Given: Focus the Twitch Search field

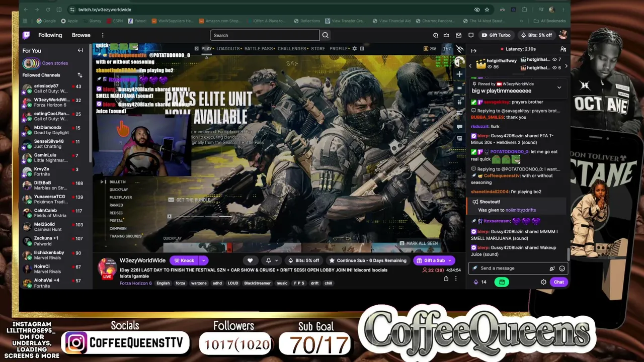Looking at the screenshot, I should (265, 35).
